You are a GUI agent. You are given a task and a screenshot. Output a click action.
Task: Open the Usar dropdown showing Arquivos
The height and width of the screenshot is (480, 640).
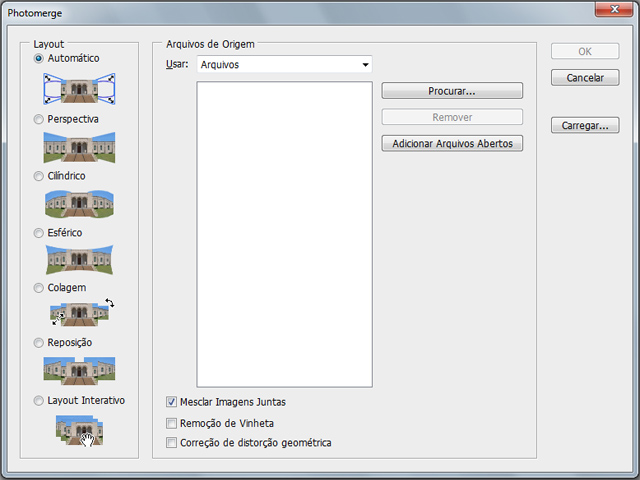284,64
